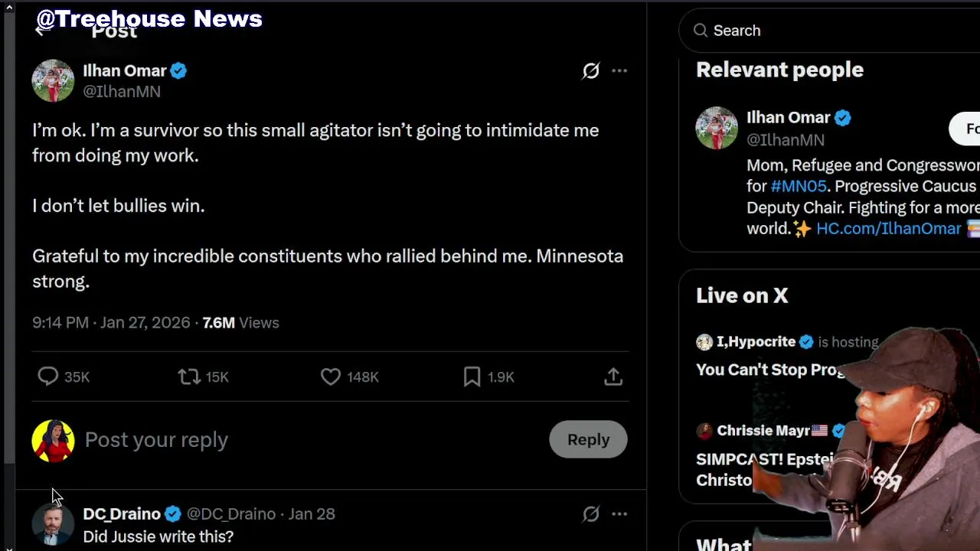Repost the tweet with 15K reposts

point(189,377)
